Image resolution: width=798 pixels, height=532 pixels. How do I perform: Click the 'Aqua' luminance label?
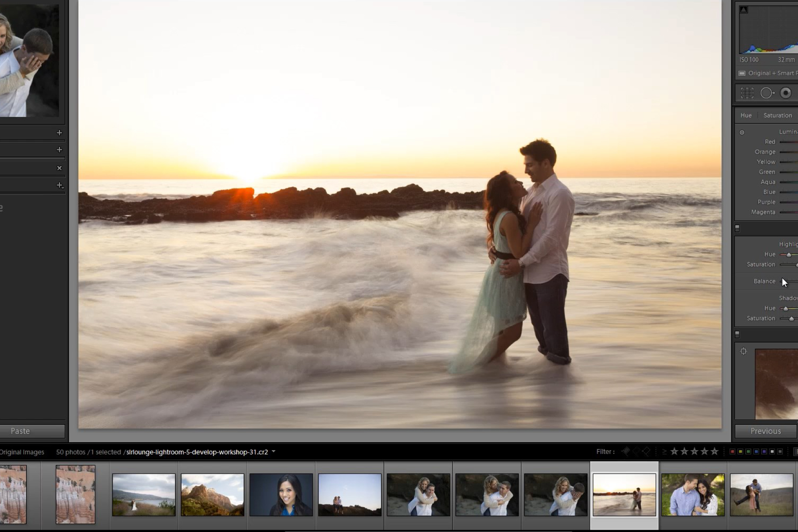point(768,182)
